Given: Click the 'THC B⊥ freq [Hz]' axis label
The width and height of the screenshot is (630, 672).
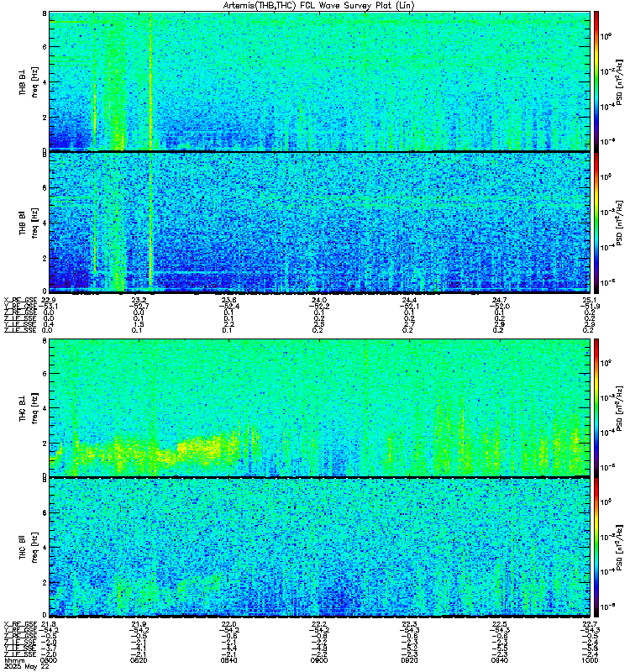Looking at the screenshot, I should point(29,408).
